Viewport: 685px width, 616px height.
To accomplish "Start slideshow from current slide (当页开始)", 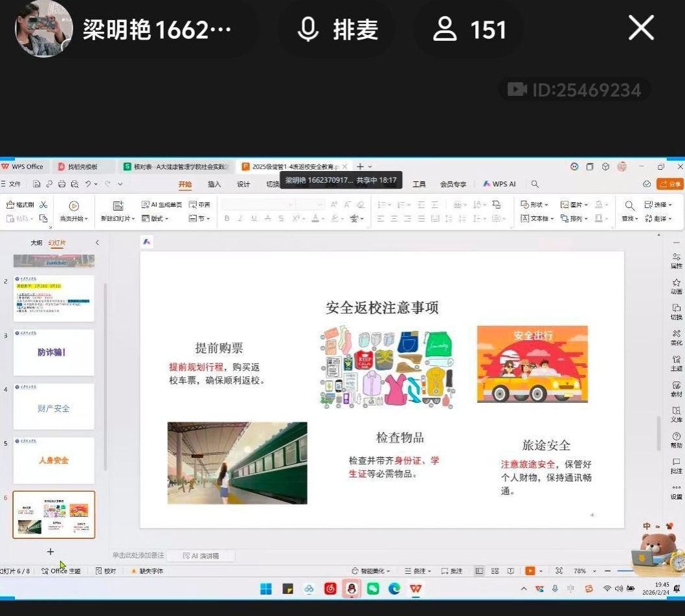I will 74,211.
